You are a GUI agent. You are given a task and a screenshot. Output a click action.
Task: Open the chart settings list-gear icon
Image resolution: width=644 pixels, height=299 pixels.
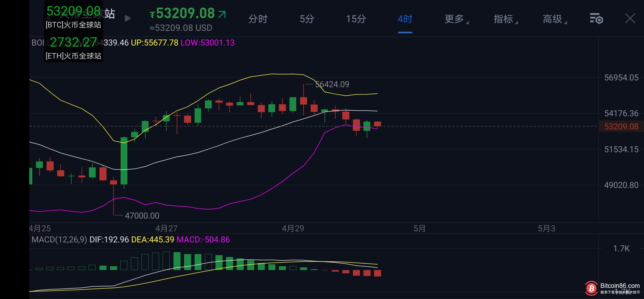[x=596, y=19]
